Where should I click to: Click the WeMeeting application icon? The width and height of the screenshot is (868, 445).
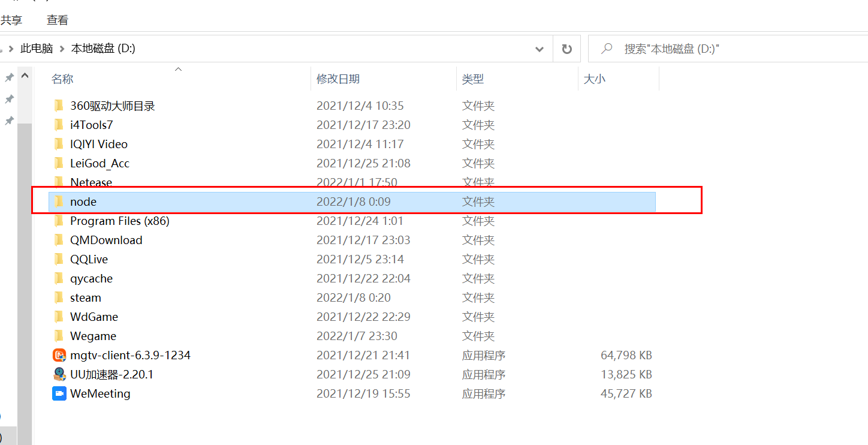click(59, 393)
